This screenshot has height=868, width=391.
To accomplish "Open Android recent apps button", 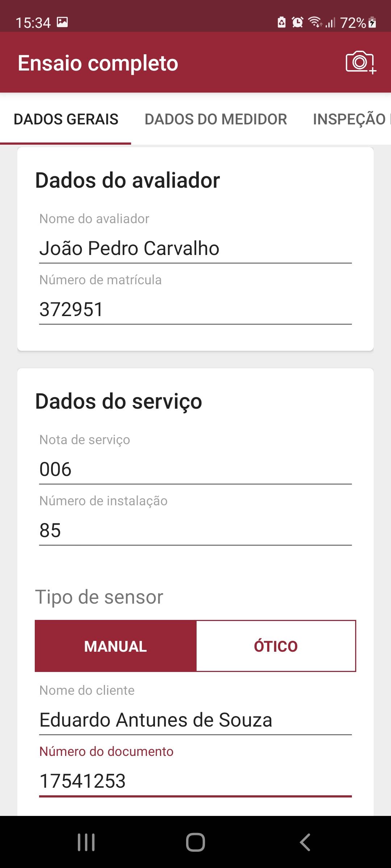I will (x=86, y=842).
